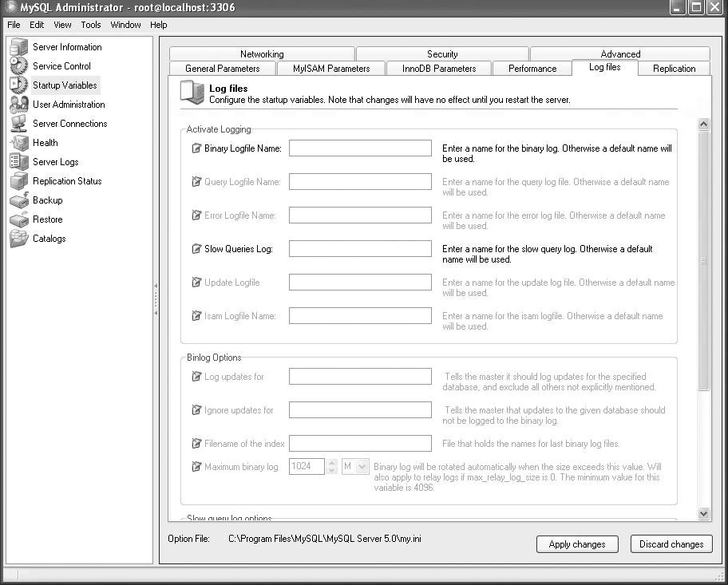This screenshot has width=728, height=585.
Task: Enable the Log updates for option
Action: [196, 377]
